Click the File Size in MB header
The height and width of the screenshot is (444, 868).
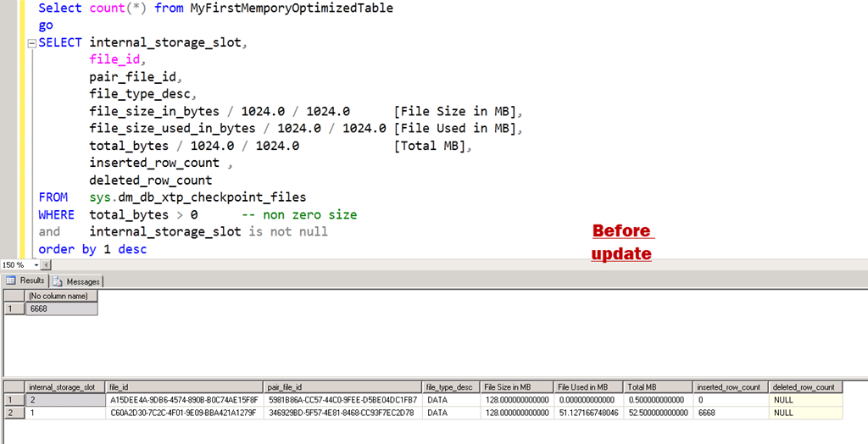516,387
